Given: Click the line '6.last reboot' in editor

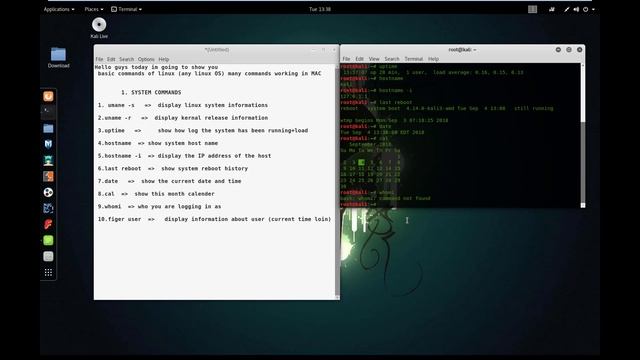Looking at the screenshot, I should pos(173,169).
